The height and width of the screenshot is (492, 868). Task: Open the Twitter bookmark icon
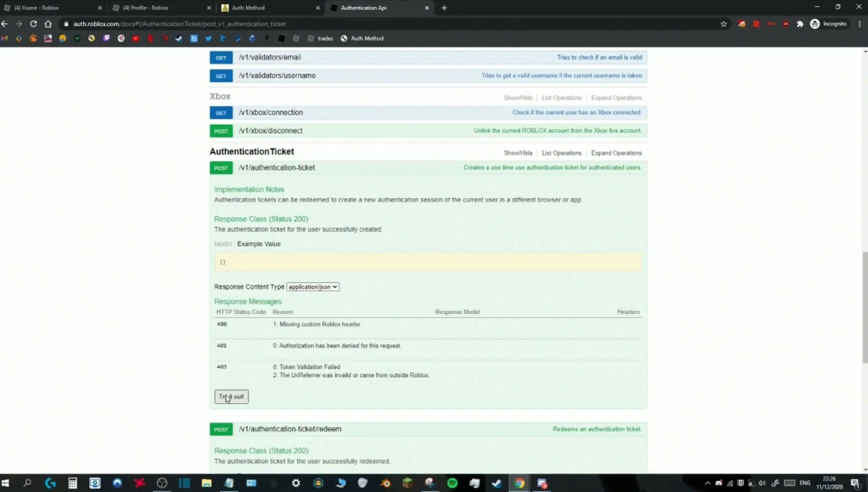click(208, 39)
